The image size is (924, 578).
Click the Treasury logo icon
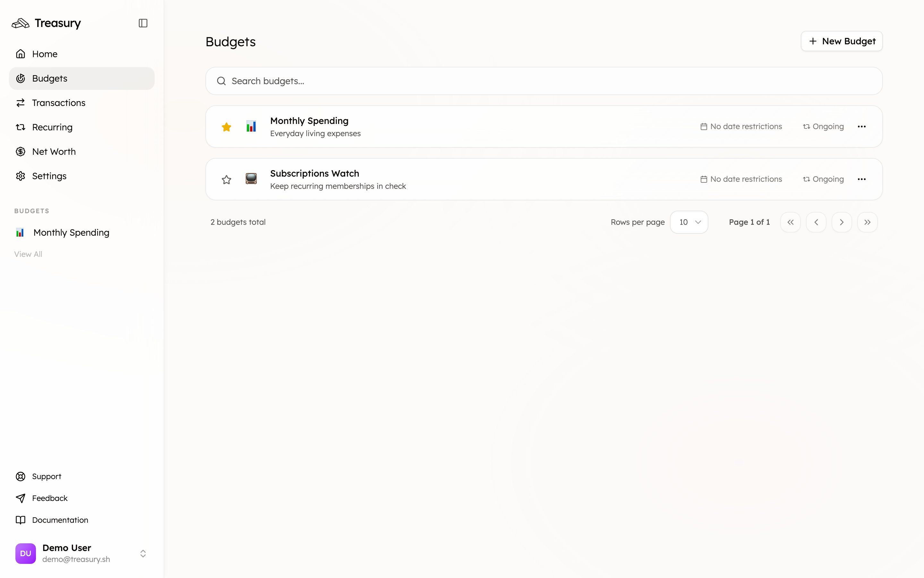click(21, 23)
